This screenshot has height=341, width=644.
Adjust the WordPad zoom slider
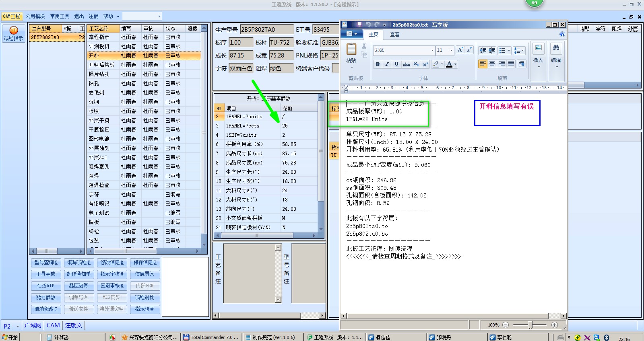click(x=531, y=325)
